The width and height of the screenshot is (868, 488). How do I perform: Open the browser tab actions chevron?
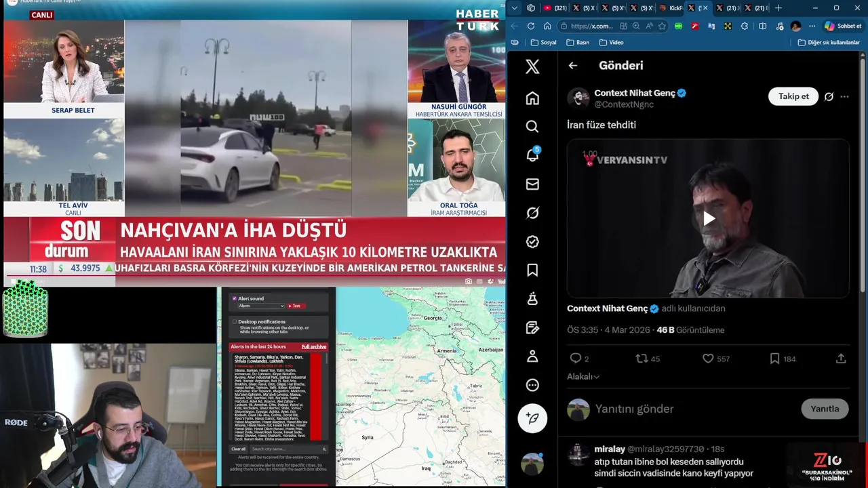(x=515, y=8)
